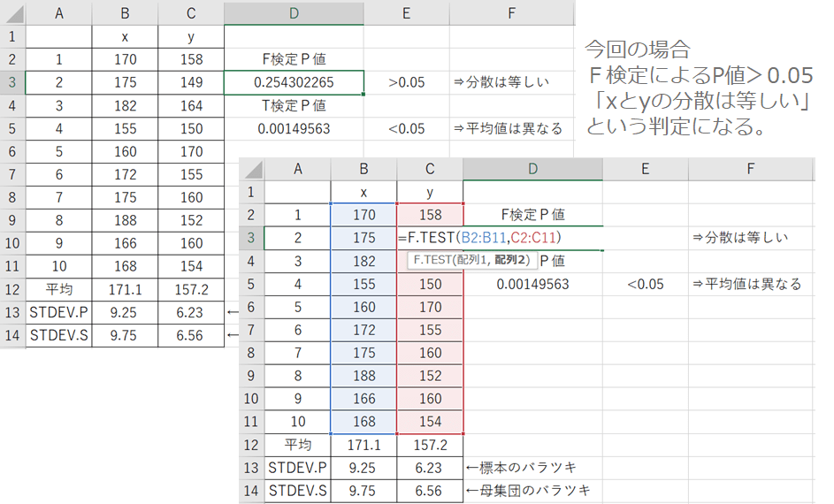Viewport: 834px width, 504px height.
Task: Select column F header in back sheet
Action: coord(512,13)
